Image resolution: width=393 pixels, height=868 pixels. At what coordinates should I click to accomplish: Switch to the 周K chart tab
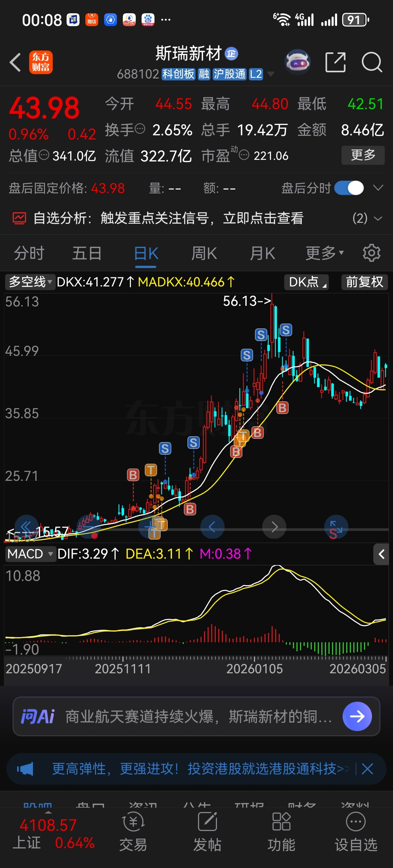click(x=204, y=253)
